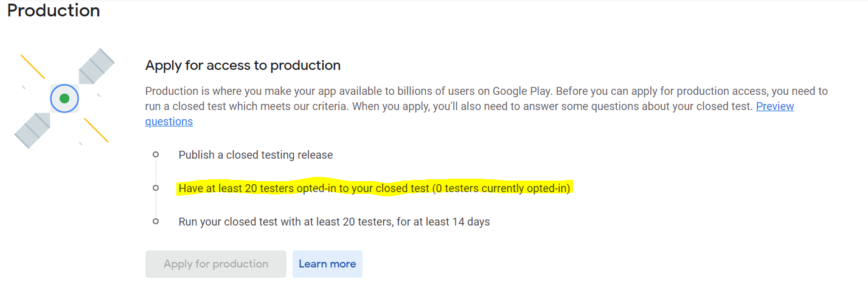This screenshot has width=868, height=293.
Task: Click the yellow line lower-right of the satellite
Action: (x=96, y=130)
